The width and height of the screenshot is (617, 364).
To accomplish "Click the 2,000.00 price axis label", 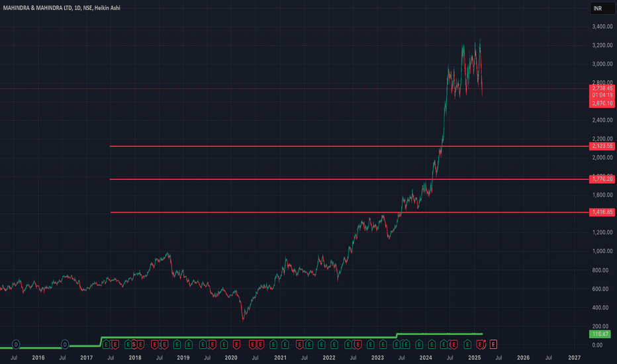I will point(602,158).
